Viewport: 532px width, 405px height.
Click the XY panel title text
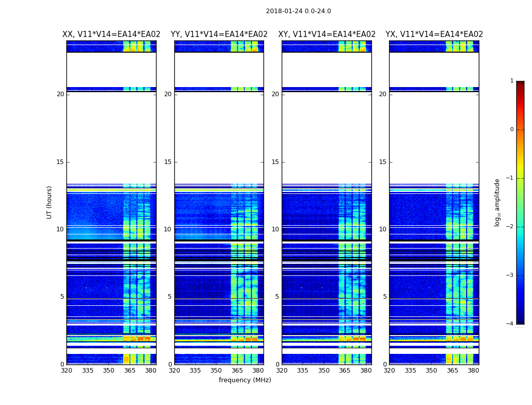(x=327, y=34)
